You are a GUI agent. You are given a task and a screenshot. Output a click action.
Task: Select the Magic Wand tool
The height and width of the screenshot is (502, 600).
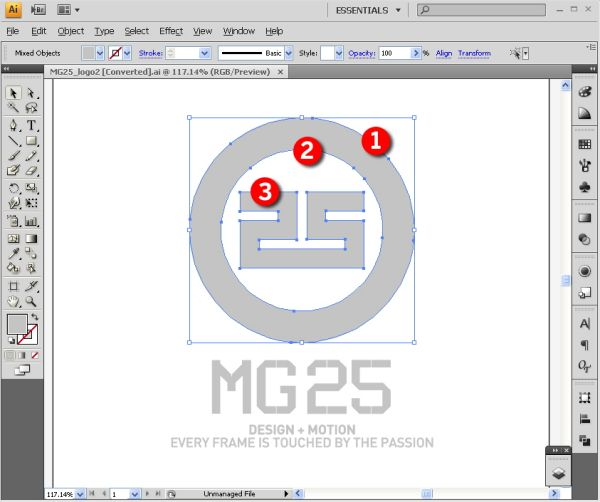coord(13,108)
